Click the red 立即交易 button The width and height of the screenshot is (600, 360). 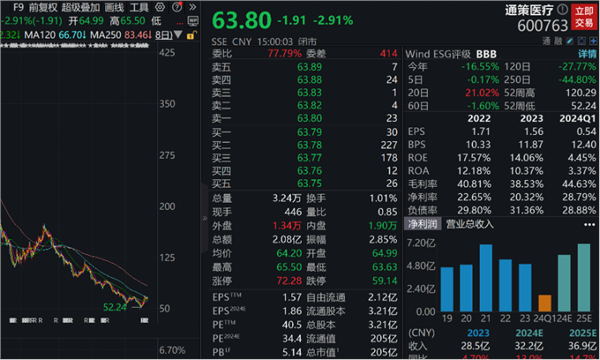pos(584,17)
